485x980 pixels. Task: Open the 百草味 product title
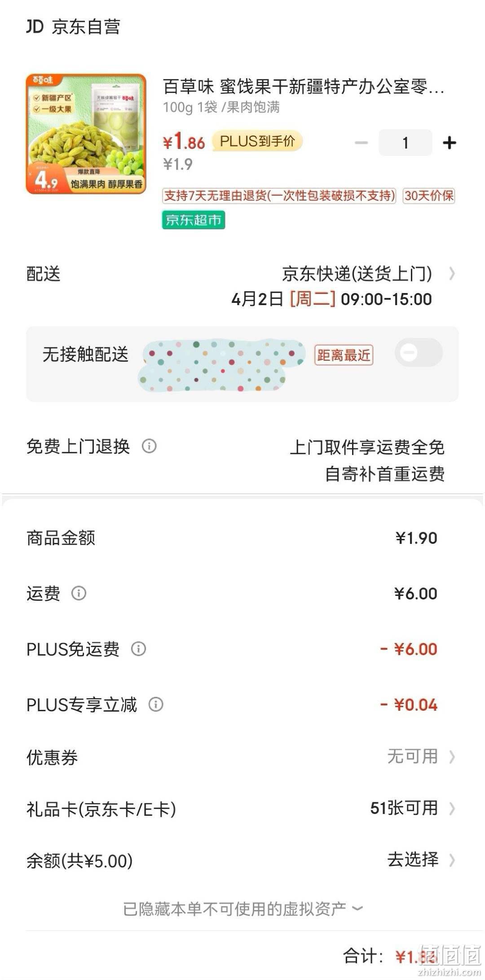[304, 87]
